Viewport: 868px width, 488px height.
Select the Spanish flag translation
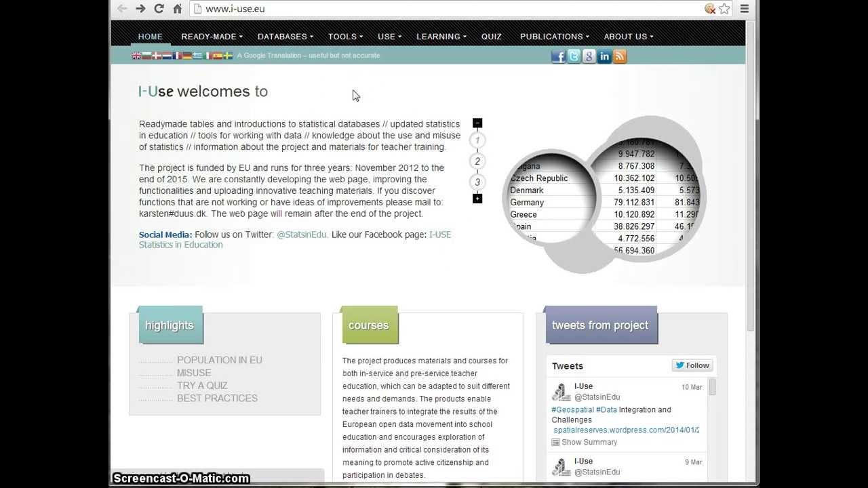click(x=218, y=56)
